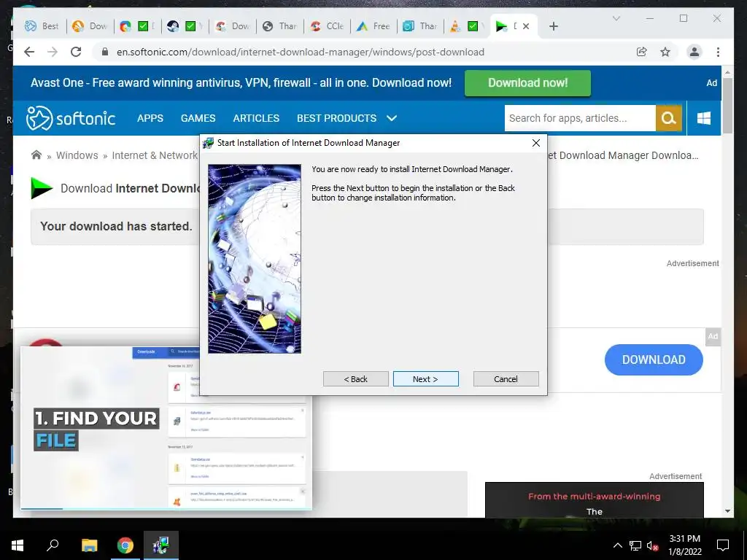Open the BEST PRODUCTS menu item
Viewport: 747px width, 560px height.
click(x=336, y=118)
